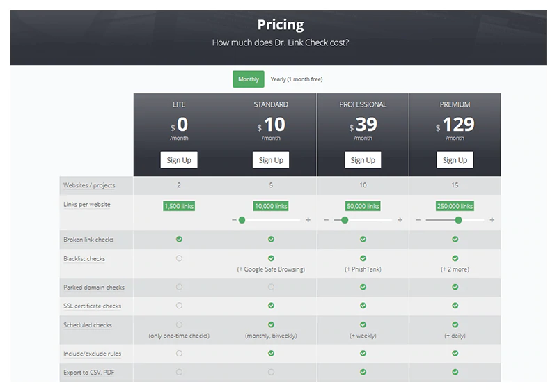Image resolution: width=557 pixels, height=392 pixels.
Task: Click the Standard plan links slider handle
Action: [242, 220]
